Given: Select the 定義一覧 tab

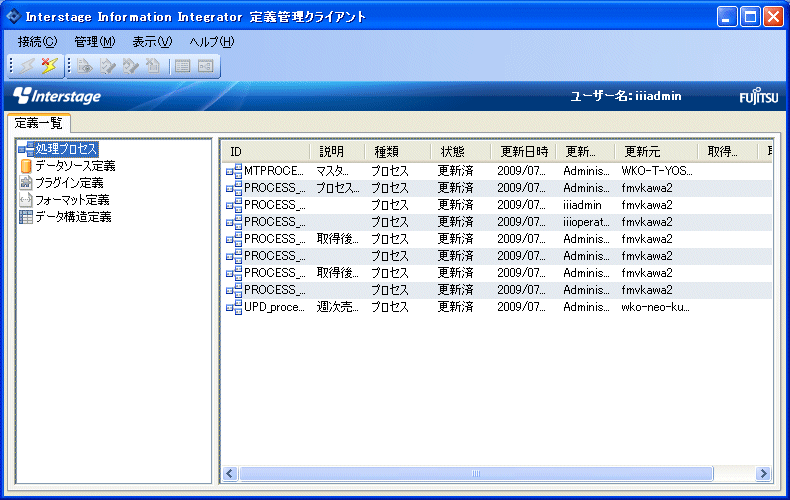Looking at the screenshot, I should tap(38, 123).
